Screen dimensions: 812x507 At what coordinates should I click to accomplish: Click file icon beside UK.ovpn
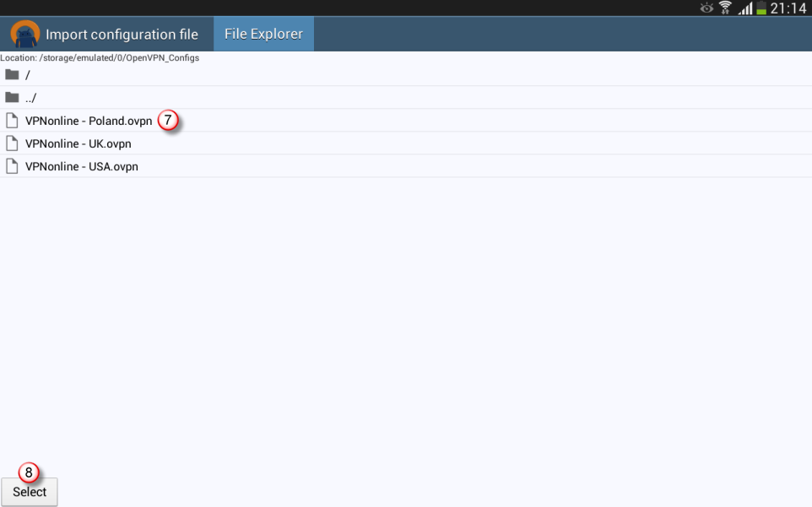pyautogui.click(x=11, y=143)
